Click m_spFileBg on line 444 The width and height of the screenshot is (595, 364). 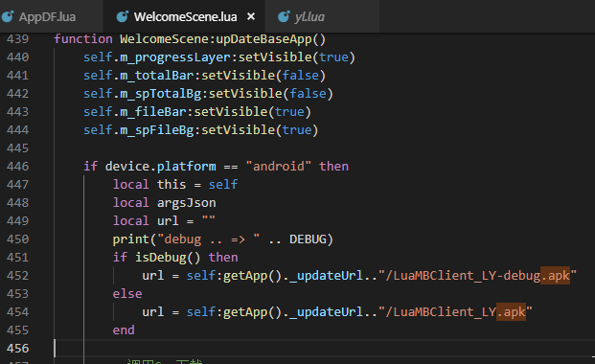[157, 130]
